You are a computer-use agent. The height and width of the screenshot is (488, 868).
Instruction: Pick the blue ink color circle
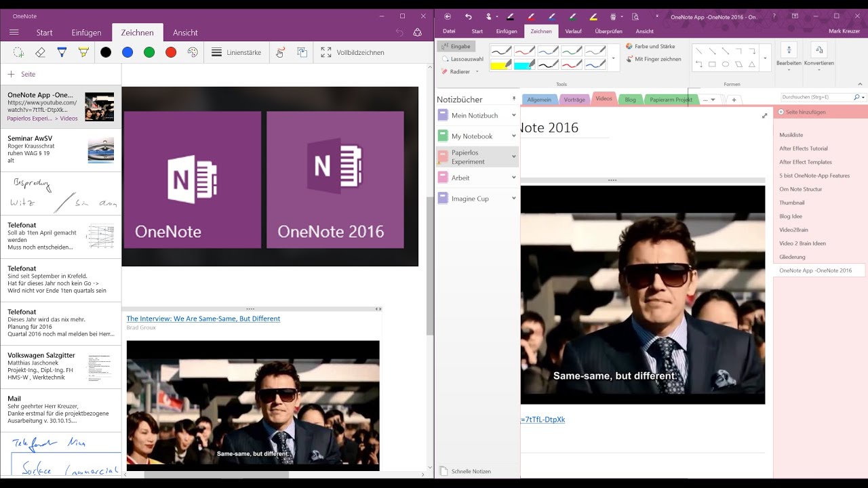coord(127,52)
